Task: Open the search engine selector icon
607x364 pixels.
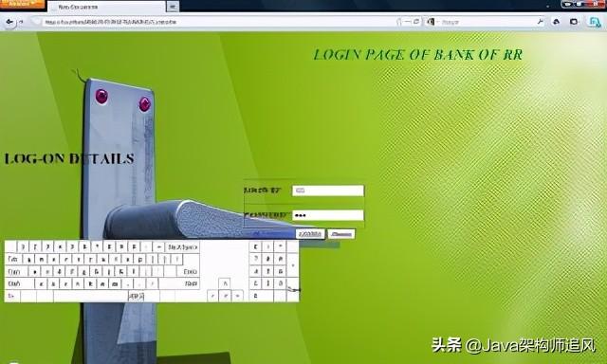Action: [x=431, y=22]
